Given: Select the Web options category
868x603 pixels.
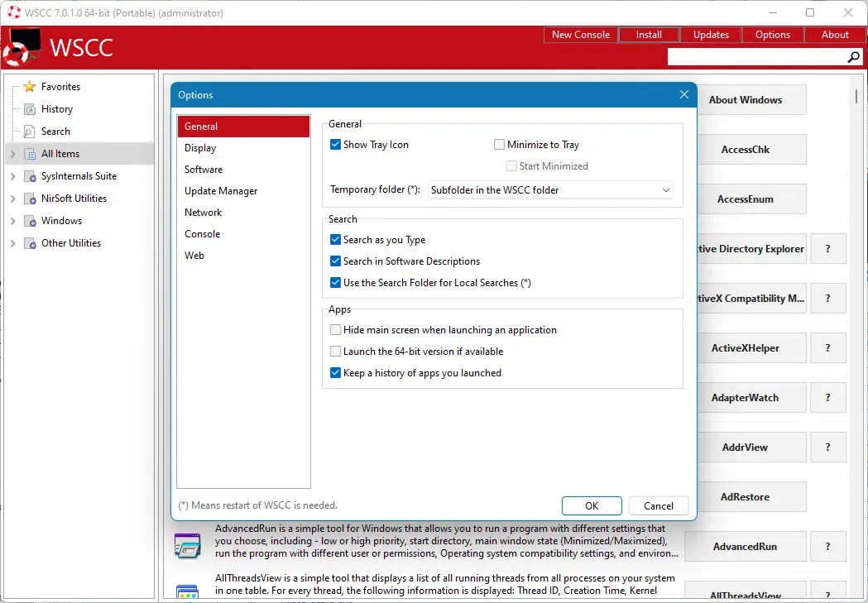Looking at the screenshot, I should pos(243,256).
